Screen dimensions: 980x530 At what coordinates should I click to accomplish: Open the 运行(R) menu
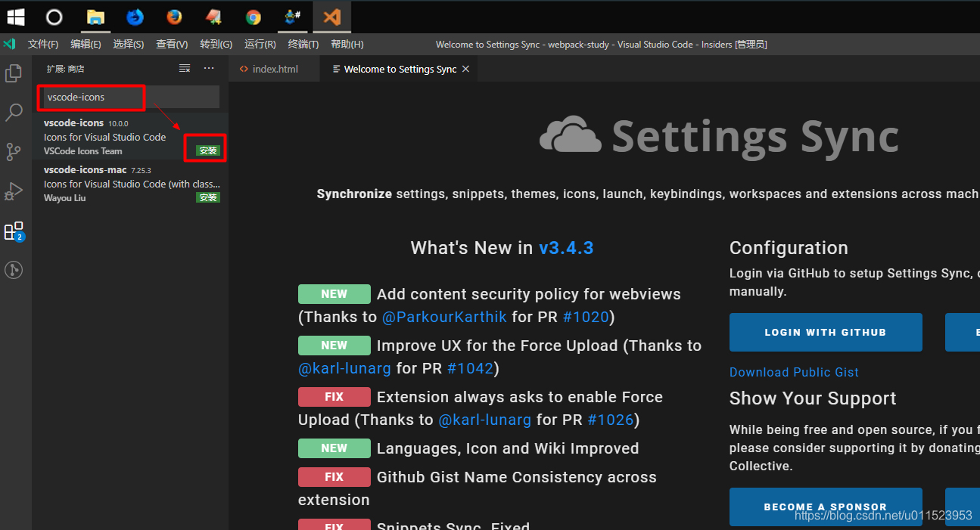[x=260, y=45]
